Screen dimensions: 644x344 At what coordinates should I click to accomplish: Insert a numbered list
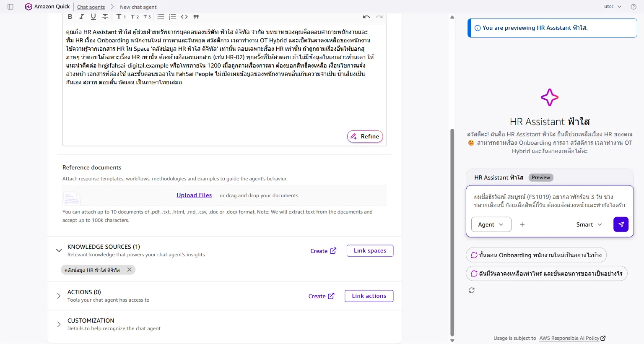point(172,17)
